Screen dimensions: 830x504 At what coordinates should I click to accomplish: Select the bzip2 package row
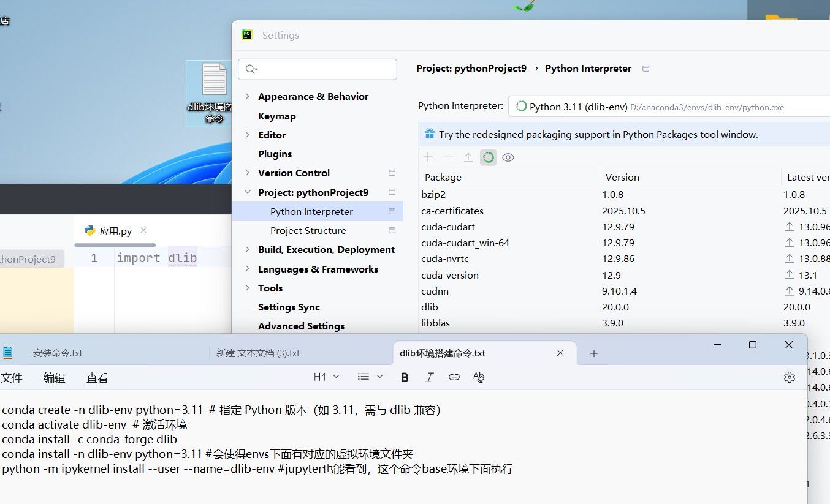[624, 194]
